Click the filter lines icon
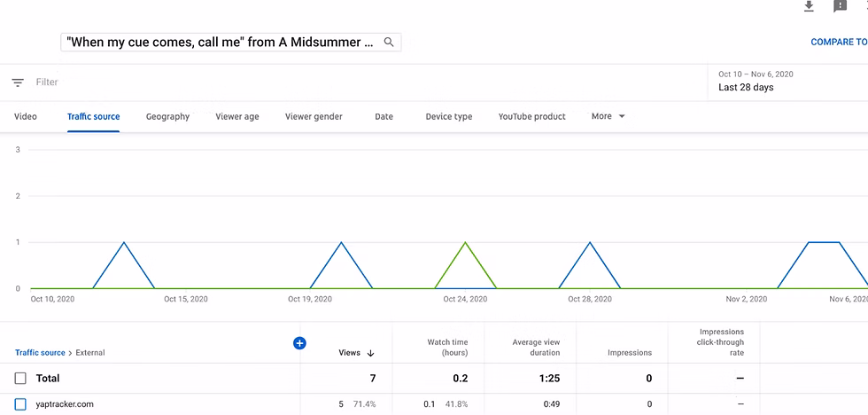This screenshot has width=868, height=415. 18,82
